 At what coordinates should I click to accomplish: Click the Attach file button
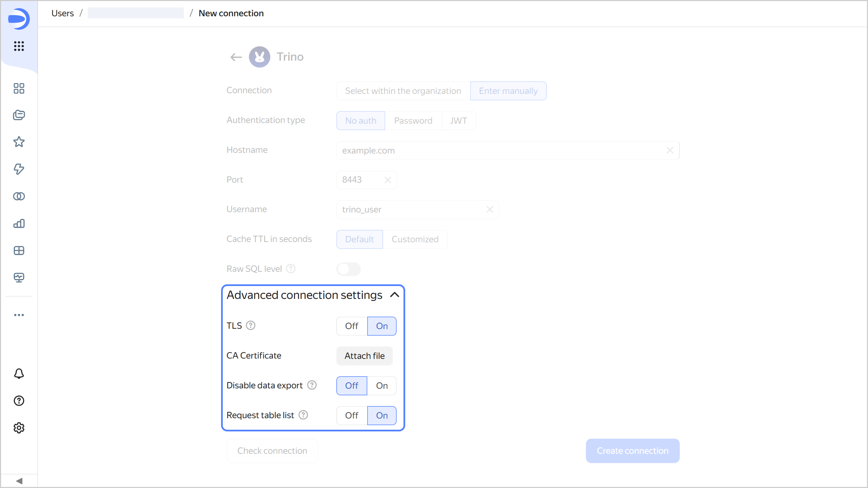pos(364,356)
